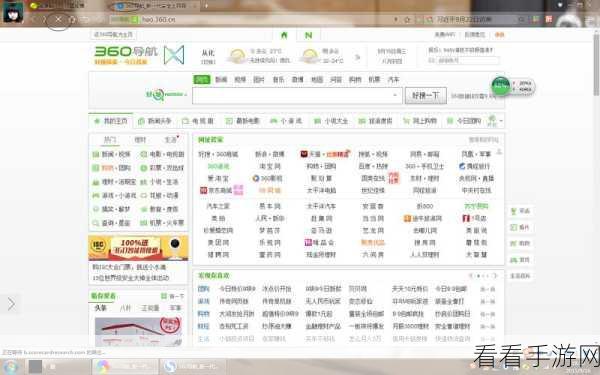
Task: Show more weather with the arrow
Action: point(357,57)
